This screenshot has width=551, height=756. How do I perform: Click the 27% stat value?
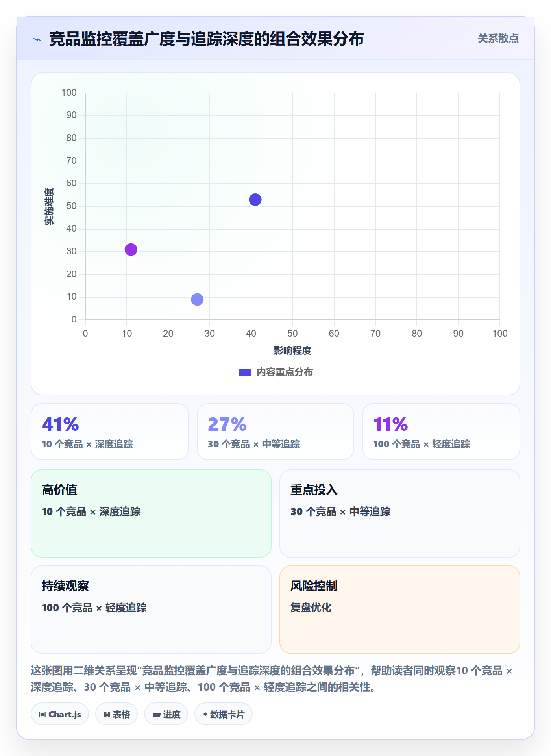[227, 424]
